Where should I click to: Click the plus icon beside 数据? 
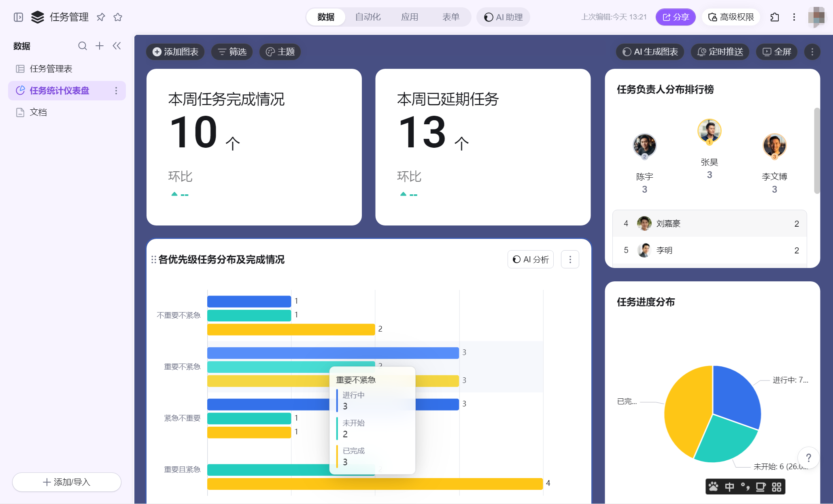click(100, 46)
